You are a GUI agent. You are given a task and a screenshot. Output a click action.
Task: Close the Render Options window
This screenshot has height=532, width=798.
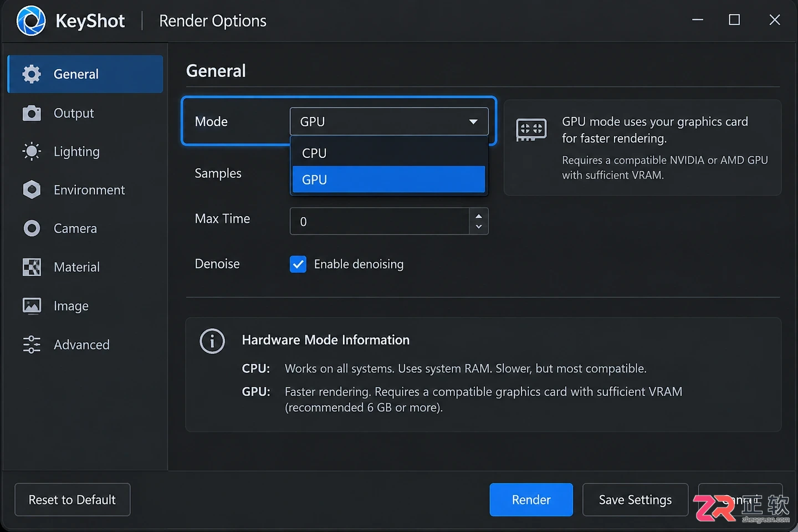coord(775,20)
